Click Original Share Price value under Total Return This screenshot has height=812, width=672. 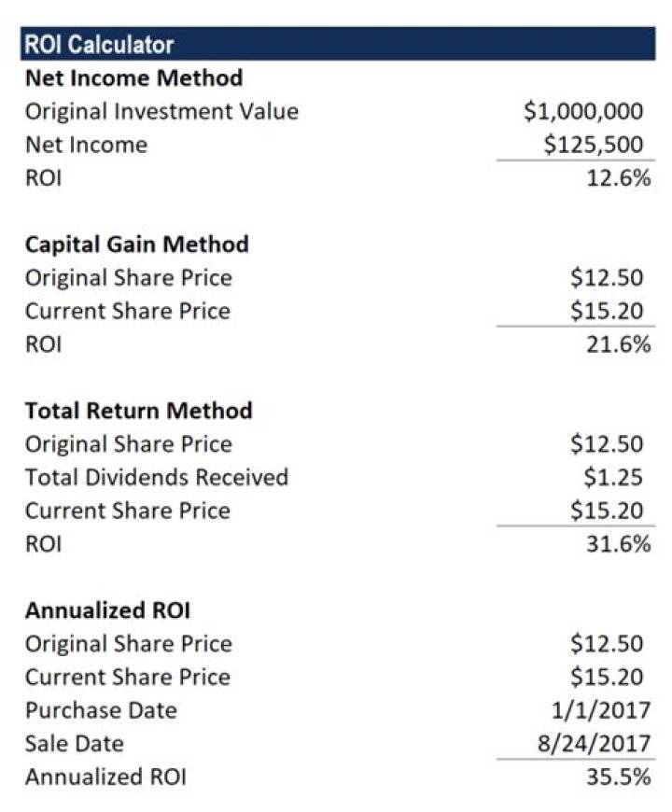pyautogui.click(x=607, y=444)
